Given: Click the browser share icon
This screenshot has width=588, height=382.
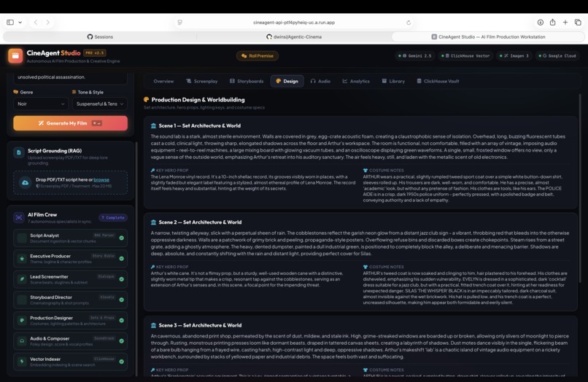Looking at the screenshot, I should tap(552, 23).
